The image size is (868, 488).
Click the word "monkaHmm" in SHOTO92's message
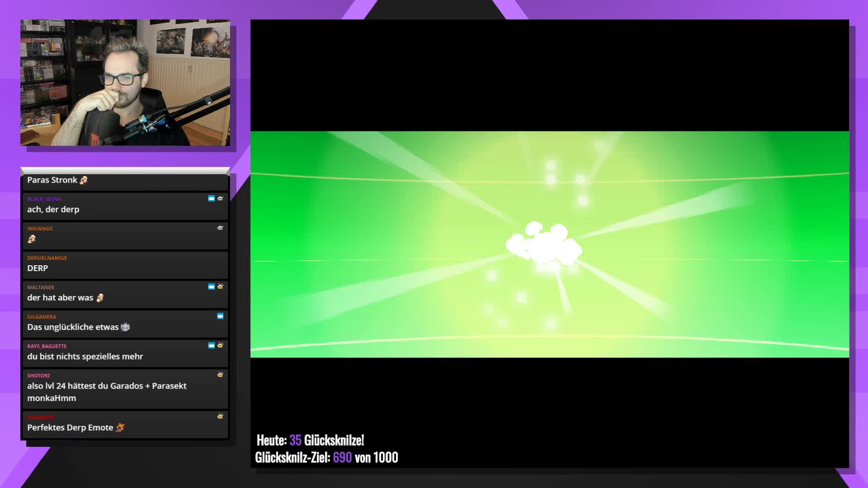click(52, 398)
